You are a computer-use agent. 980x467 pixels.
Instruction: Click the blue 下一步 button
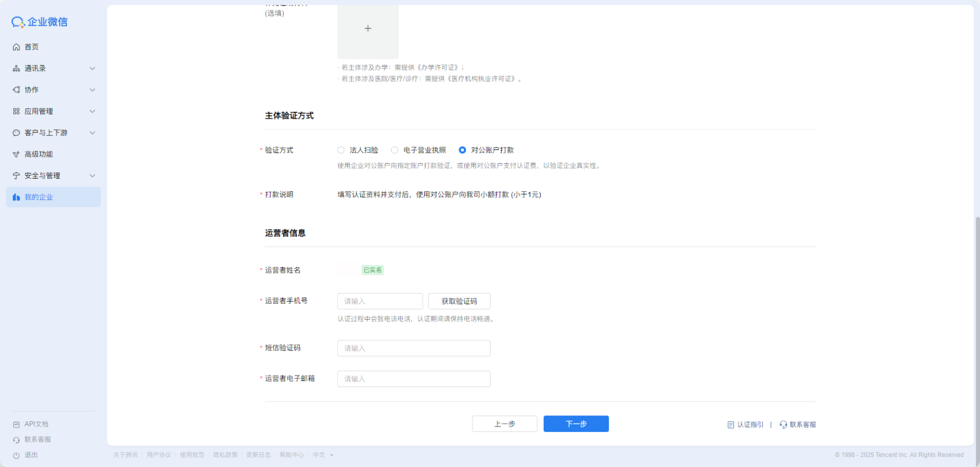point(576,424)
